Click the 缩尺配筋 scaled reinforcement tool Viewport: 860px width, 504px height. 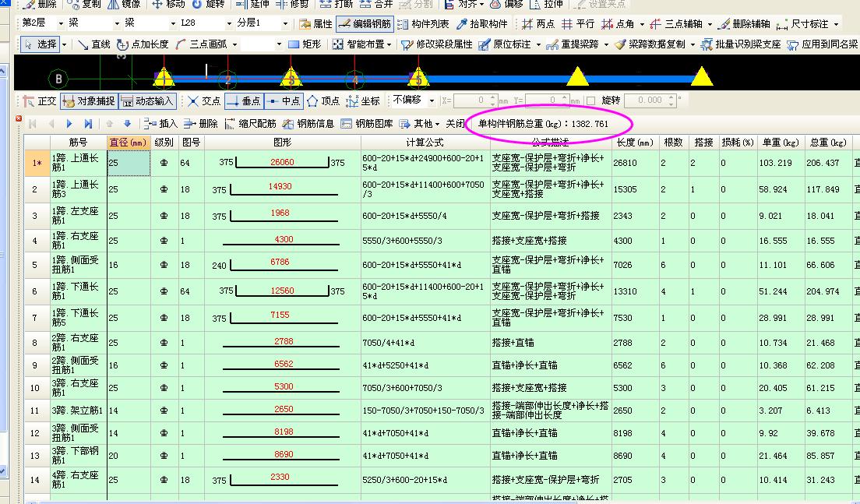[x=251, y=124]
